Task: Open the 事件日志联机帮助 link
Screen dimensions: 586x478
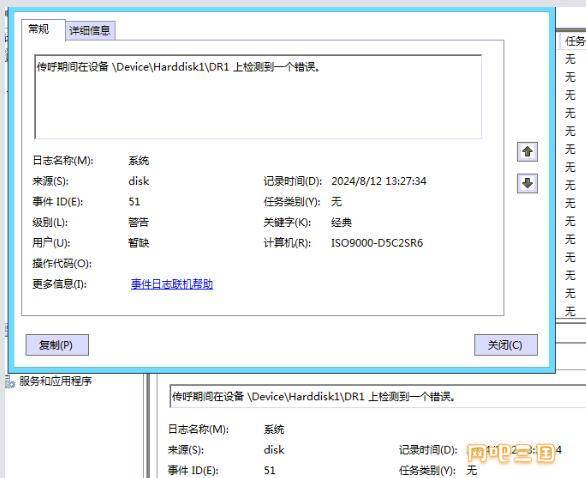Action: coord(172,284)
